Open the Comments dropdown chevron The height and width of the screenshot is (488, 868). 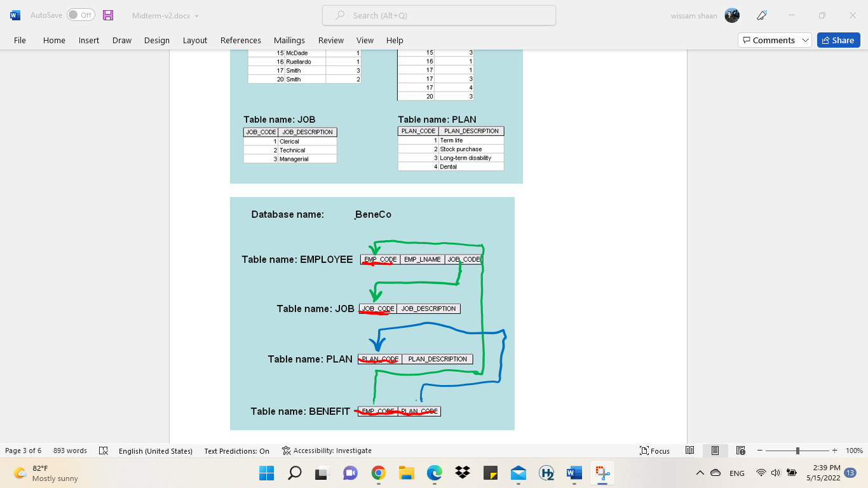806,39
